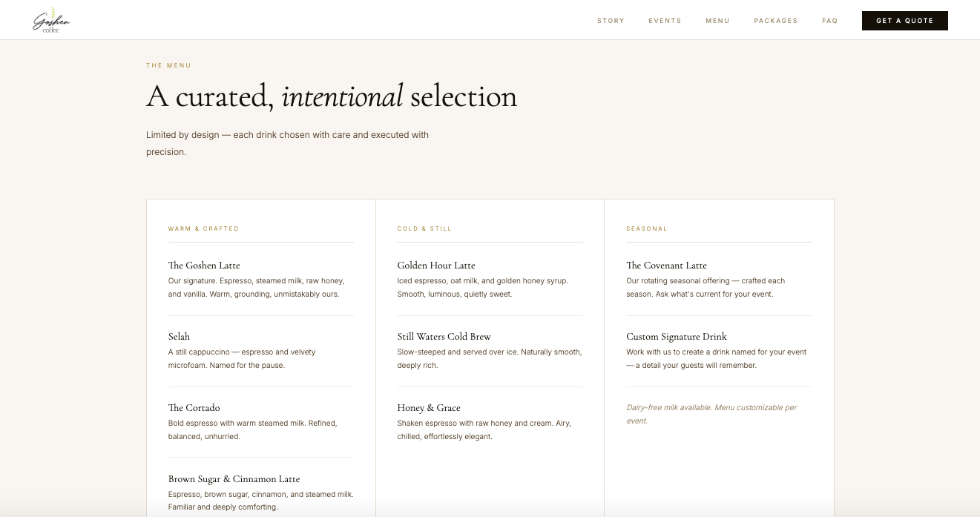Jump to the FAQ section
Image resolution: width=980 pixels, height=517 pixels.
click(x=829, y=21)
